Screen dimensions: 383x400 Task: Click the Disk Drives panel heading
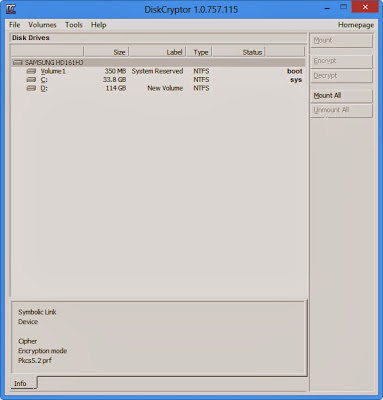[31, 38]
